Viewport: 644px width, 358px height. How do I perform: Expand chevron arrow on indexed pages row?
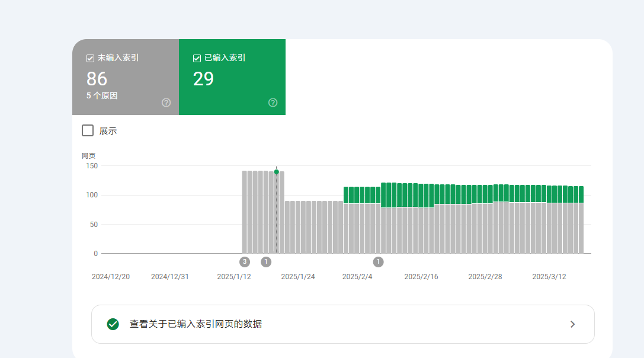(x=572, y=324)
